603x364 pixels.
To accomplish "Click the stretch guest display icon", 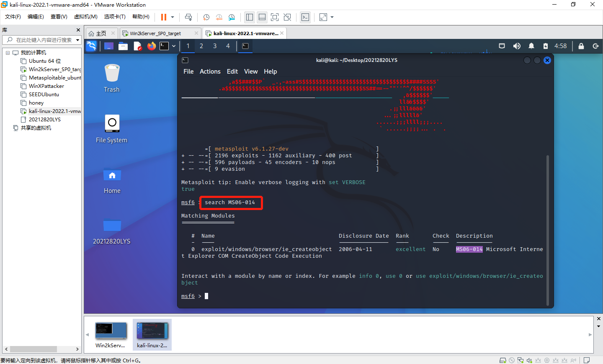I will point(323,17).
